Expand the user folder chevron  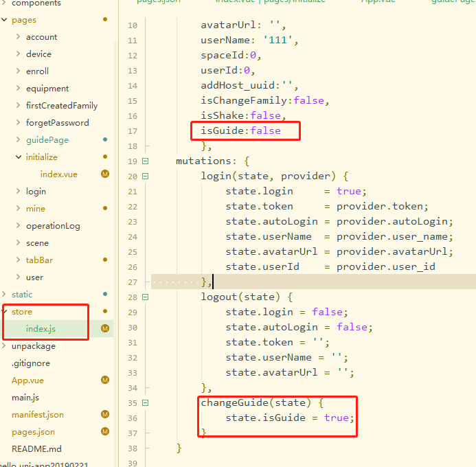[19, 277]
